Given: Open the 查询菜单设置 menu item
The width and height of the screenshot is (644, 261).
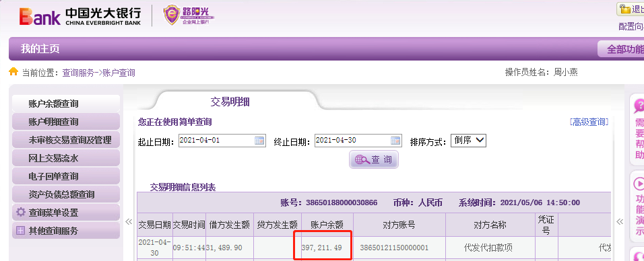Looking at the screenshot, I should pos(66,213).
